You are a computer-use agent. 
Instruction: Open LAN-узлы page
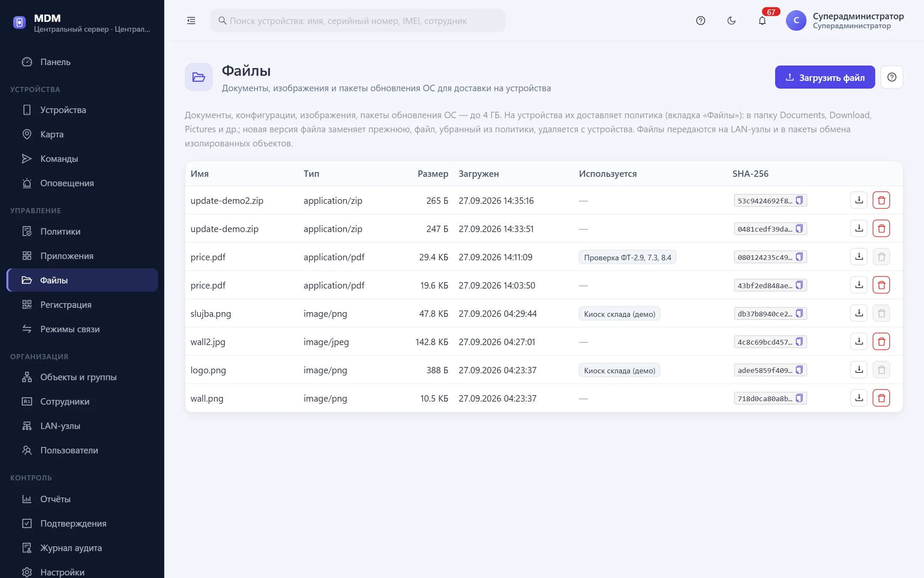pos(82,426)
